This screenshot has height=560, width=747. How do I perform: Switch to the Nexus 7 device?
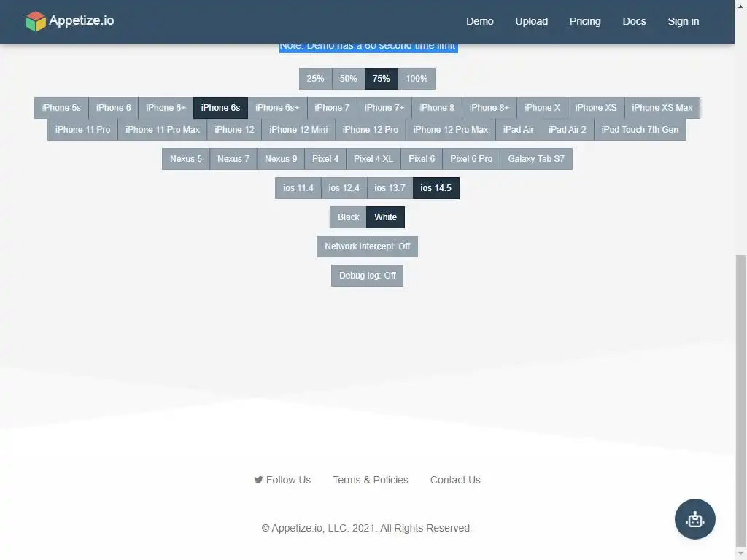click(x=233, y=159)
